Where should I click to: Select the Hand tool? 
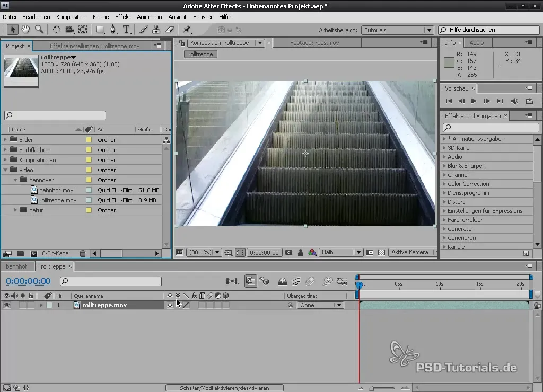(x=25, y=30)
